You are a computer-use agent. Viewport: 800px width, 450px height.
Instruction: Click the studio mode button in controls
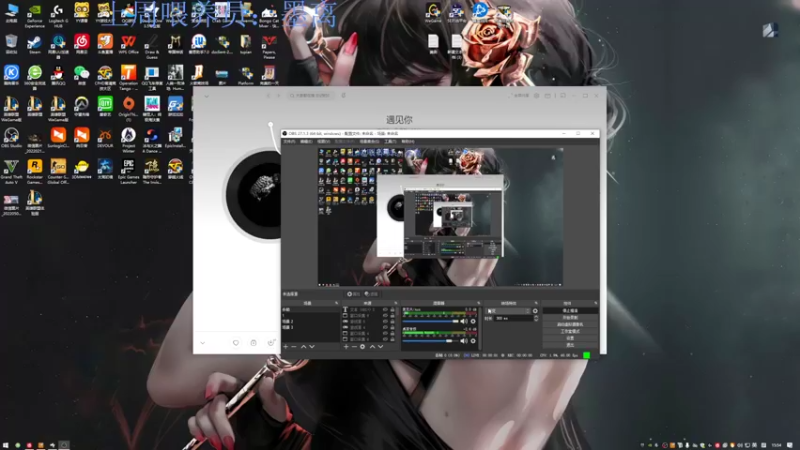tap(570, 331)
